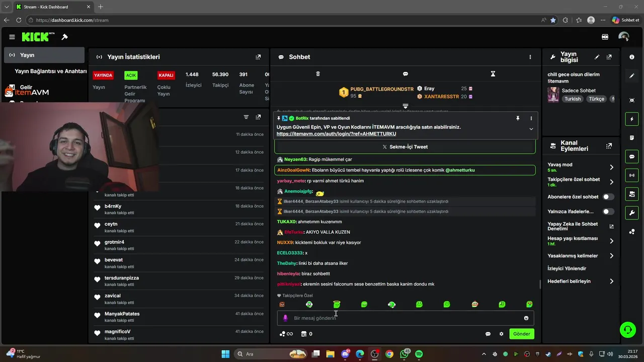The image size is (644, 362).
Task: Click the Sekme-İçi Tweet button
Action: click(x=405, y=147)
